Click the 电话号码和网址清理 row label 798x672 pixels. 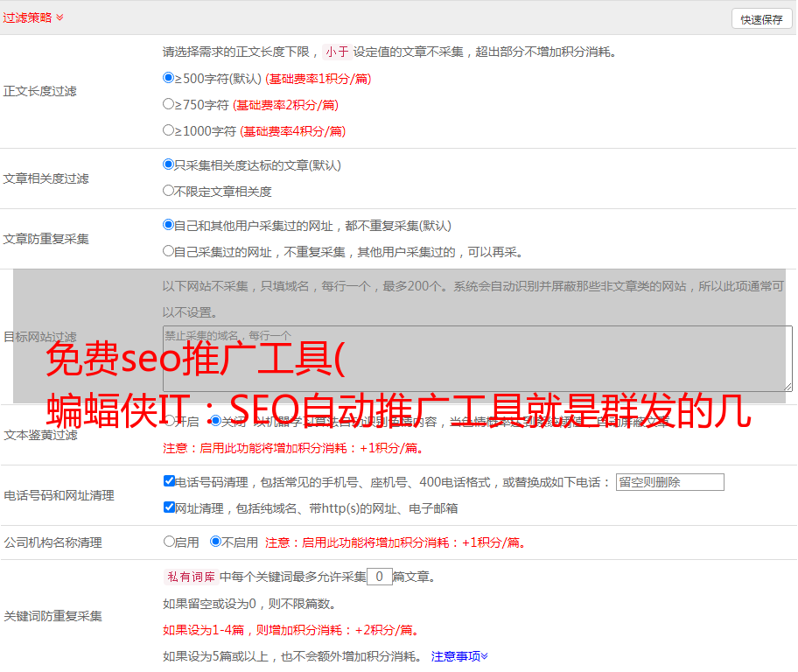[x=59, y=495]
